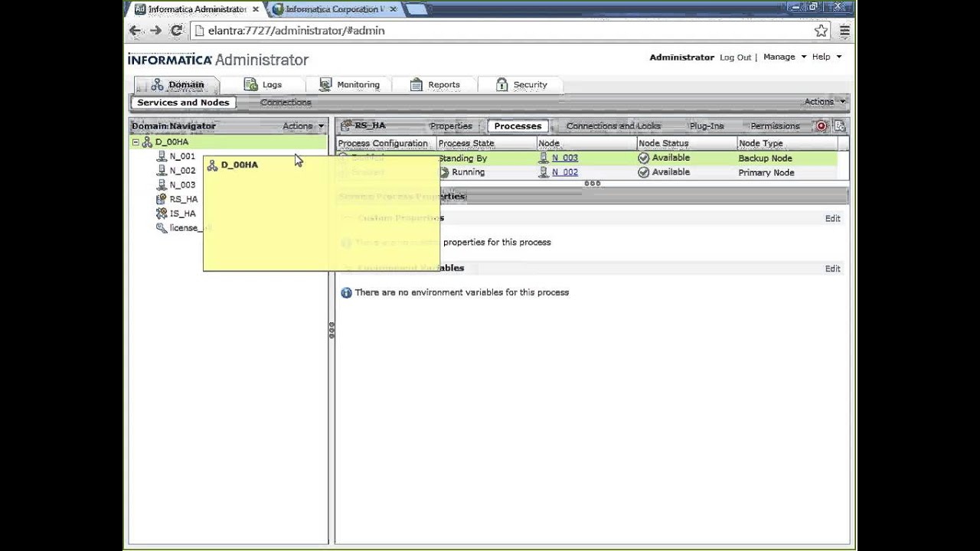This screenshot has width=980, height=551.
Task: Select the Processes tab
Action: pyautogui.click(x=518, y=126)
